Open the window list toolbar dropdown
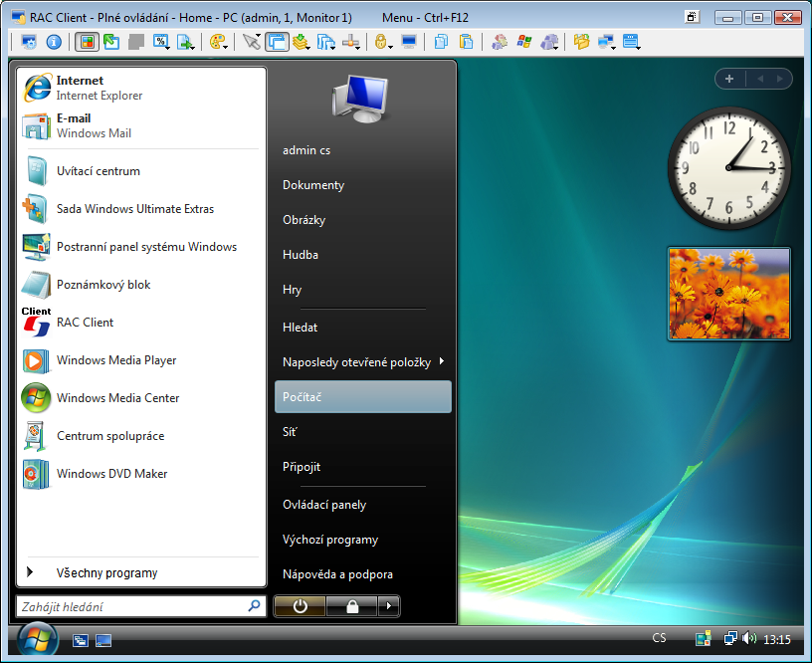Viewport: 812px width, 663px height. [631, 42]
